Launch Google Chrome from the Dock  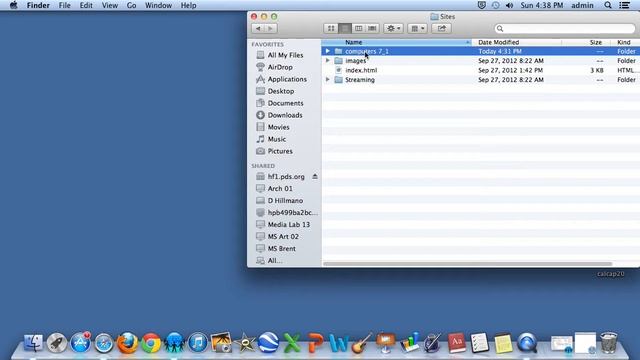[x=151, y=343]
